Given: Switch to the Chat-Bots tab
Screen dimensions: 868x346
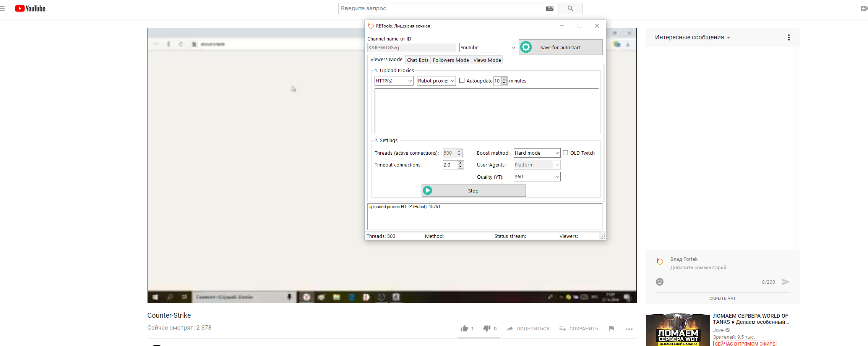Looking at the screenshot, I should [x=417, y=60].
